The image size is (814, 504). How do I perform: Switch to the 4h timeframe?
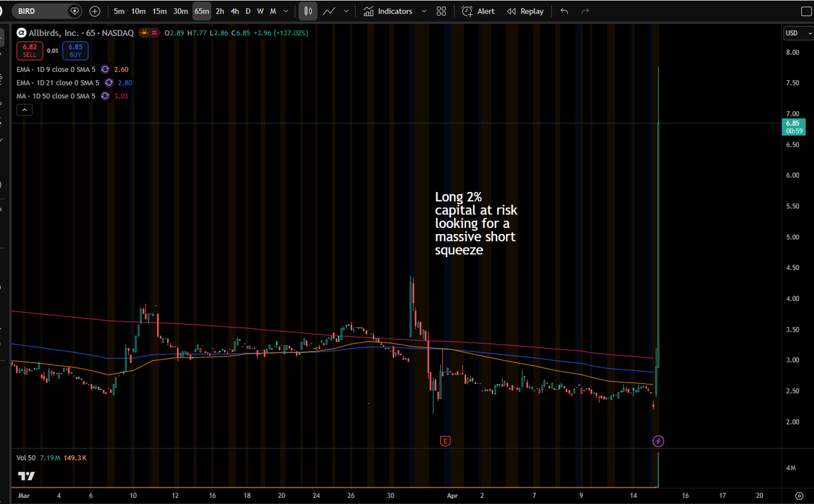[x=235, y=11]
